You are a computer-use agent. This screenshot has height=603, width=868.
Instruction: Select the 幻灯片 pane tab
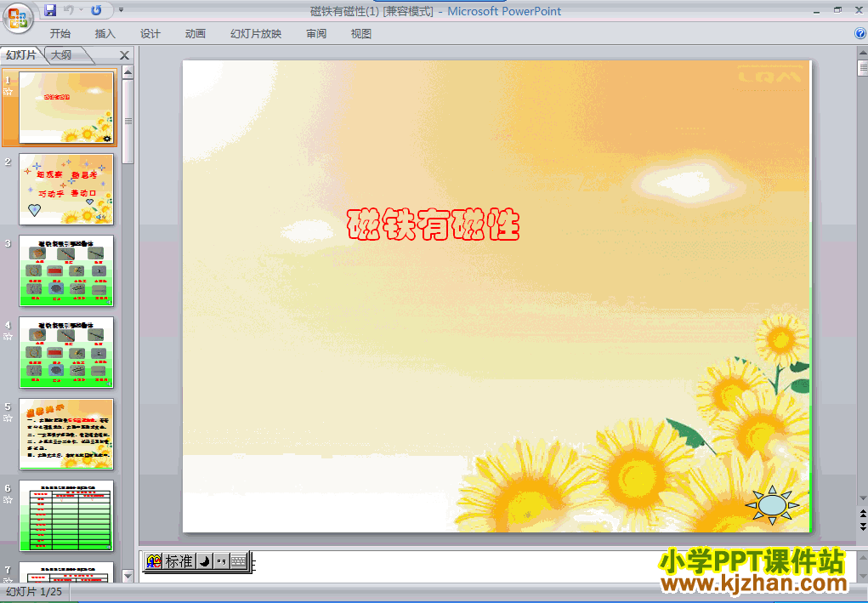tap(21, 54)
